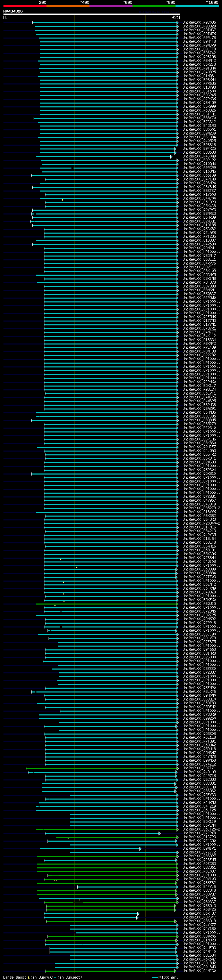The height and width of the screenshot is (980, 222).
Task: Select the UniRef100_P35279 label
Action: [x=199, y=424]
